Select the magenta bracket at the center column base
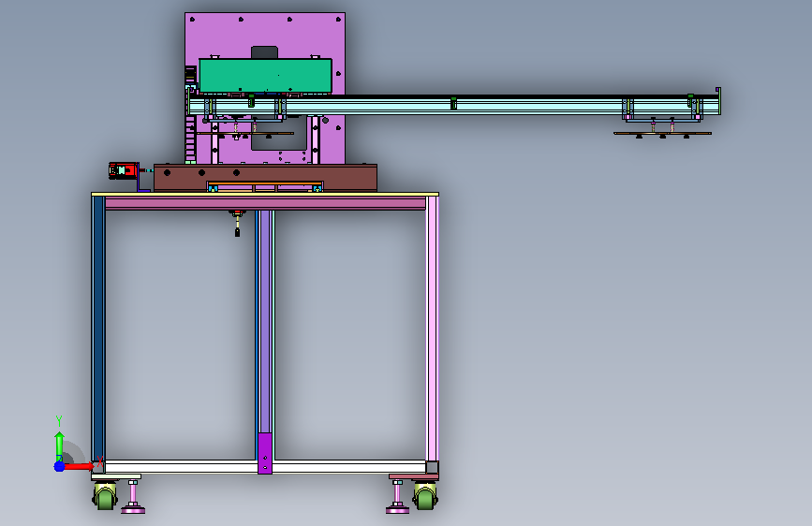 pyautogui.click(x=265, y=453)
